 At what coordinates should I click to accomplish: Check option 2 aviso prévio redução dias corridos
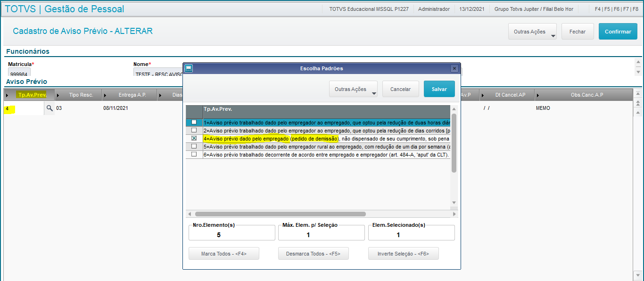tap(194, 130)
